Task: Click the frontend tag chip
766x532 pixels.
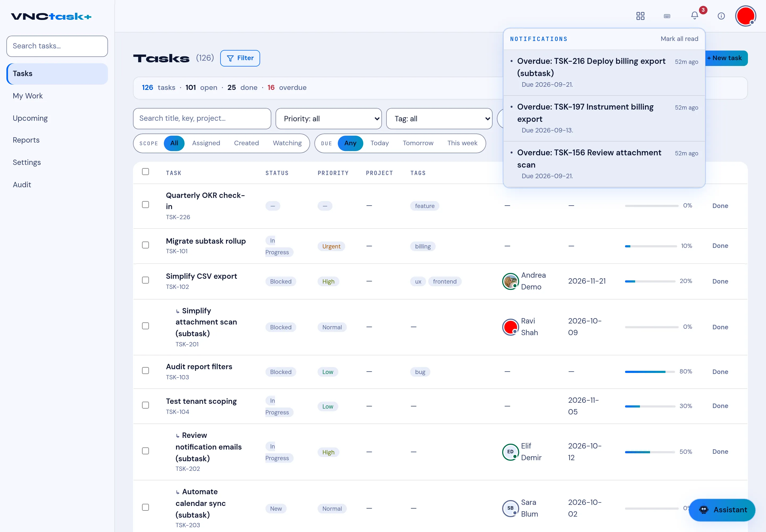Action: click(444, 282)
